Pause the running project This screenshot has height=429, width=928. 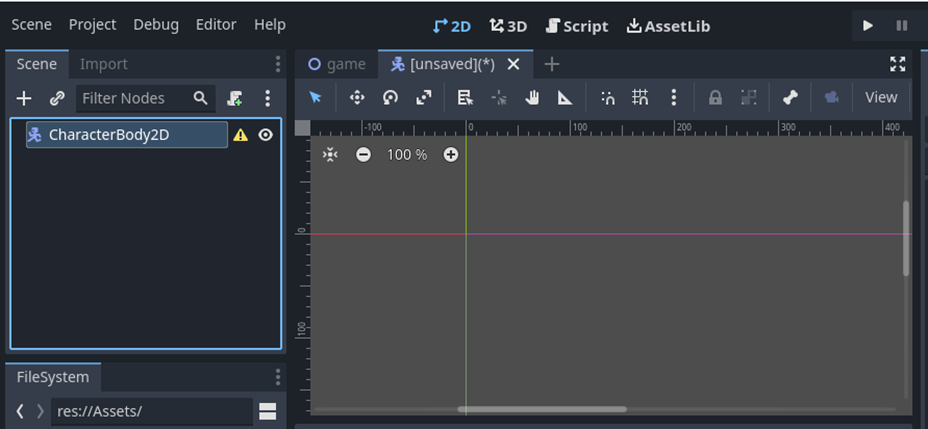(901, 25)
